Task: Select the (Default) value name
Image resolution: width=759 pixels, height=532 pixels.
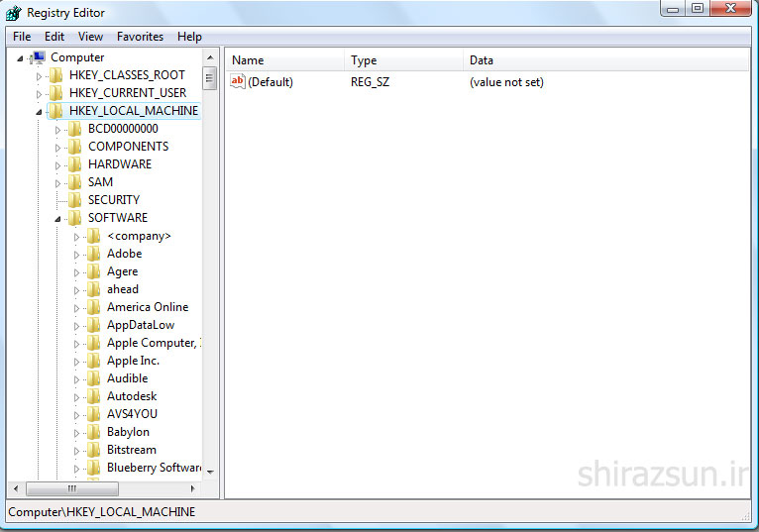Action: click(271, 82)
